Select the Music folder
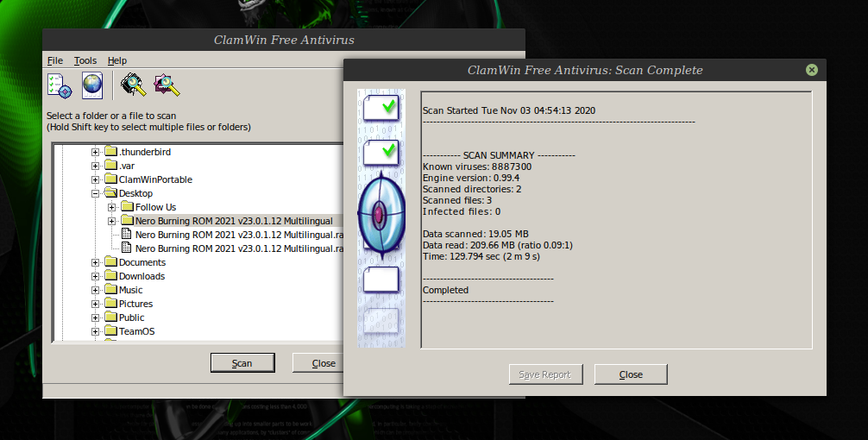The image size is (868, 440). 130,290
